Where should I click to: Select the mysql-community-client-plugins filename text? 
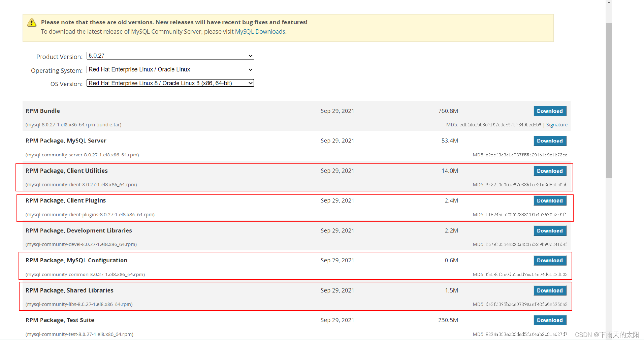point(90,215)
